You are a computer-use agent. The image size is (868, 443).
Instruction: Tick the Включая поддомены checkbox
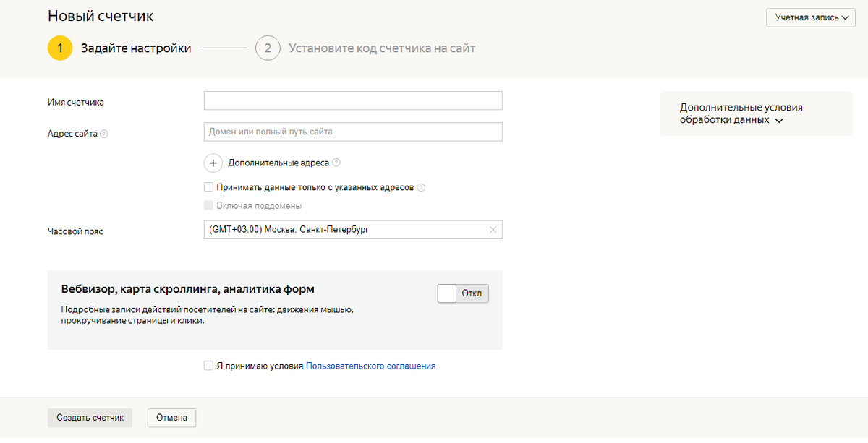pos(208,206)
